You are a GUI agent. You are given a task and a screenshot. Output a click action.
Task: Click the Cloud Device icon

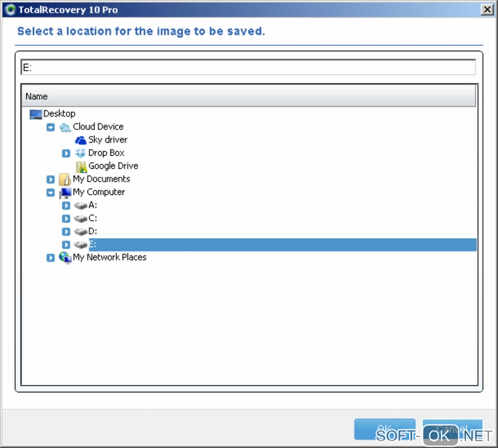[x=65, y=127]
